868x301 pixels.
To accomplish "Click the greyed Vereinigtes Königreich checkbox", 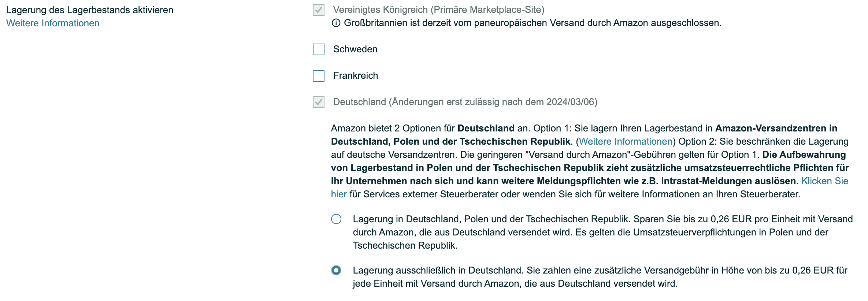I will [319, 10].
